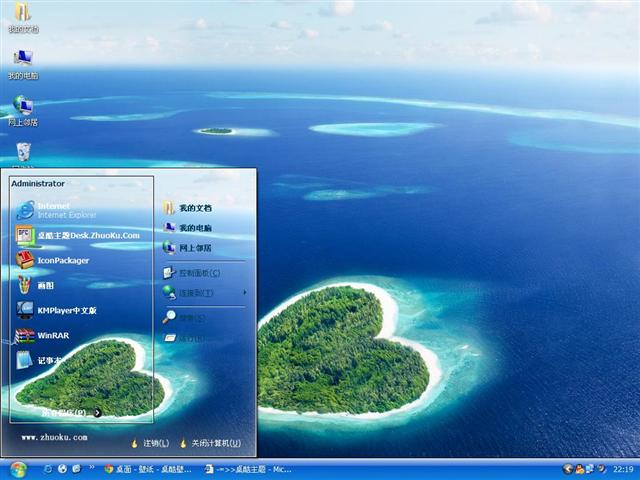Open 控制面板(C) control panel
Image resolution: width=640 pixels, height=480 pixels.
click(192, 273)
